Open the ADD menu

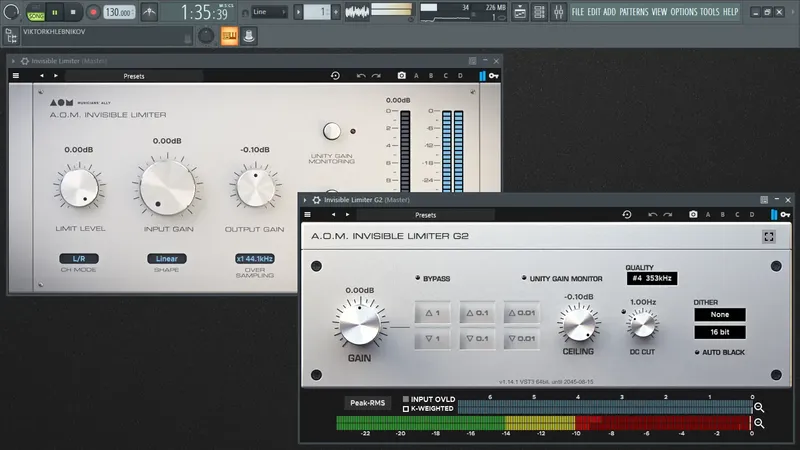pos(609,12)
